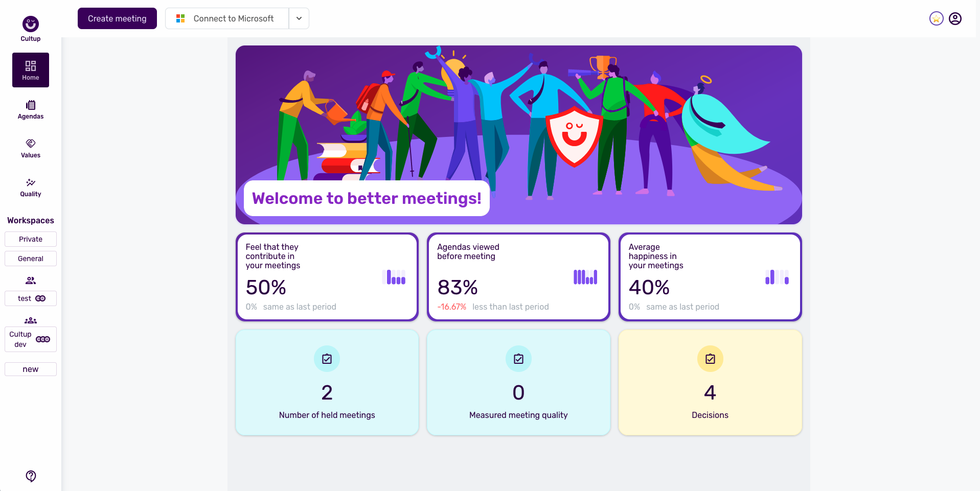Select the Quality sidebar icon

[x=30, y=183]
